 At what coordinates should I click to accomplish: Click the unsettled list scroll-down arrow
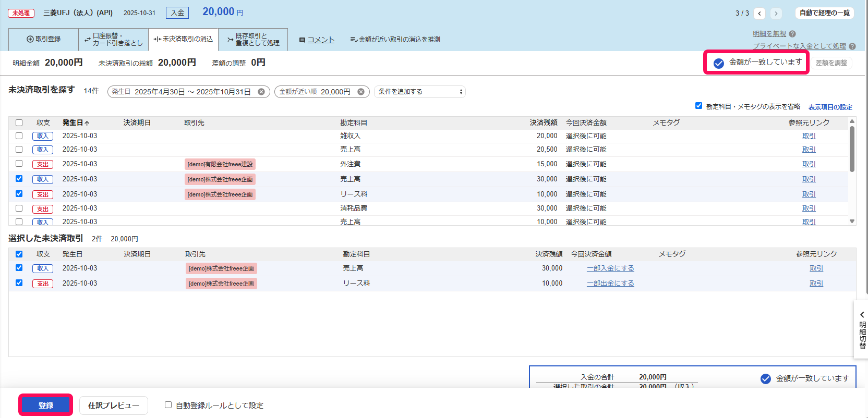tap(852, 222)
